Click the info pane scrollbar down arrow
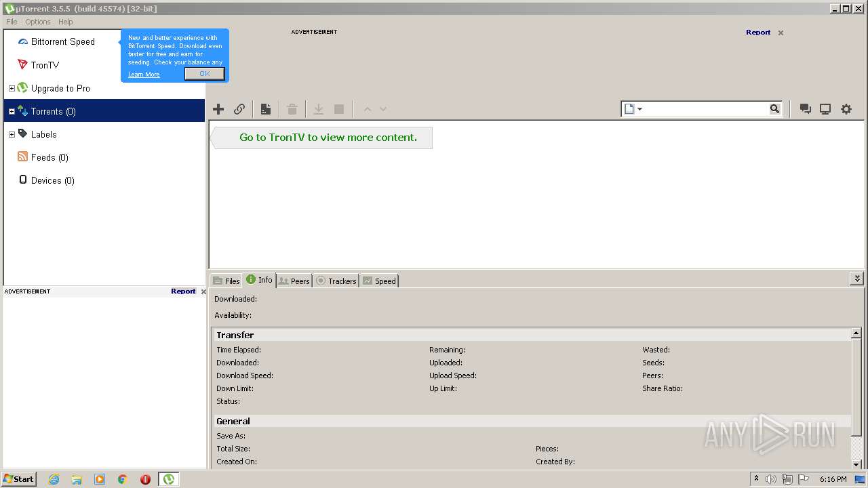 856,464
